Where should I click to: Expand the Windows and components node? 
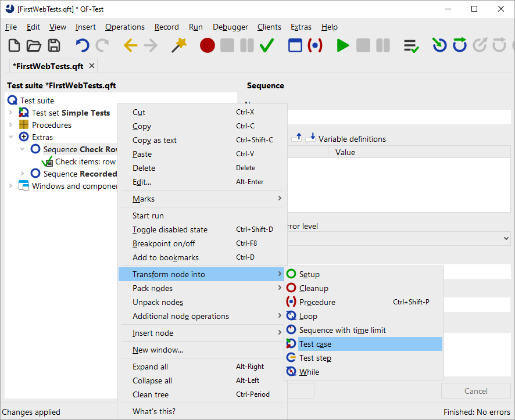[10, 186]
